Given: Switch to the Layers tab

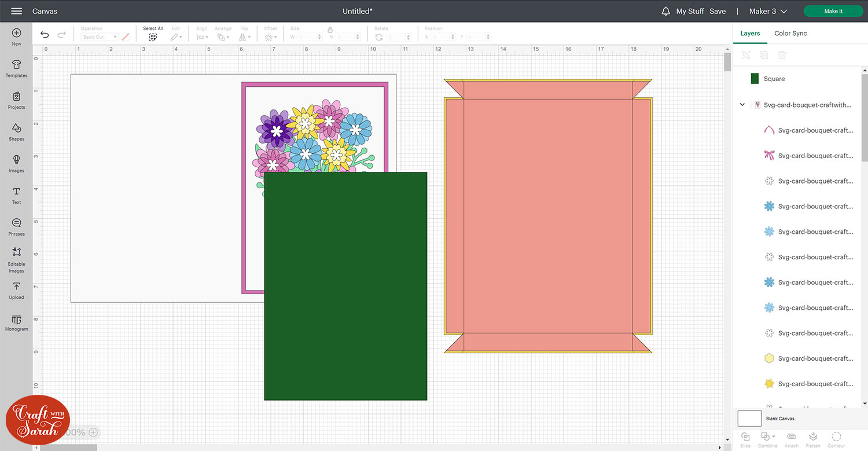Looking at the screenshot, I should 750,34.
